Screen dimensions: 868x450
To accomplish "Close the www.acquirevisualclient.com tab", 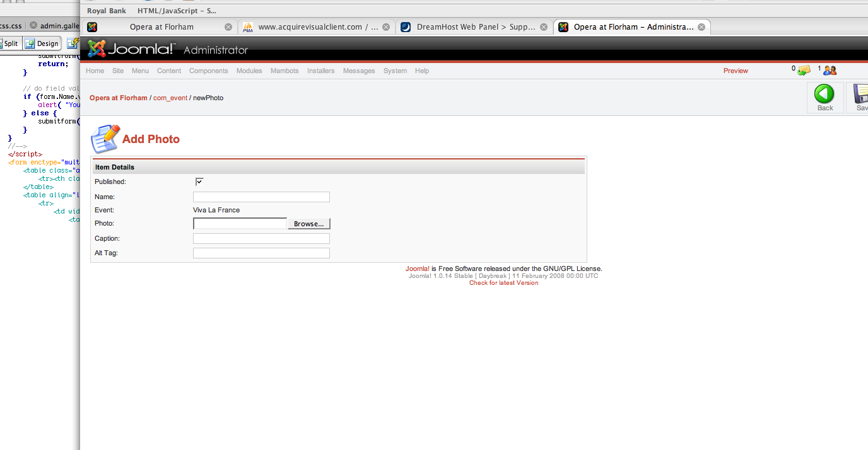I will (386, 27).
